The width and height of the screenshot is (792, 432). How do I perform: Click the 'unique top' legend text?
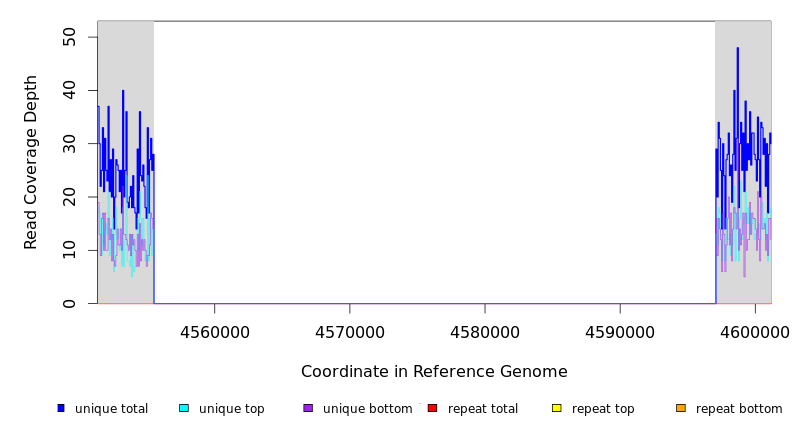point(231,409)
